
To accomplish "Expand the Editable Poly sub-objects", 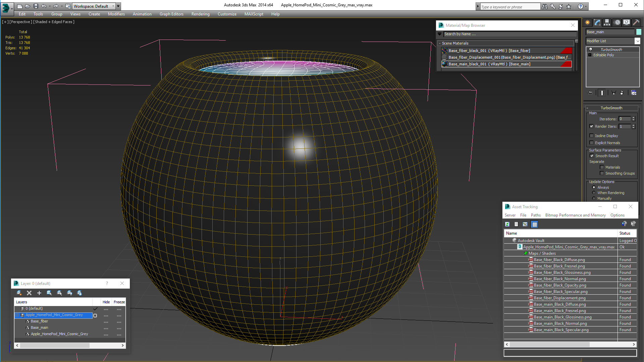I will 590,55.
